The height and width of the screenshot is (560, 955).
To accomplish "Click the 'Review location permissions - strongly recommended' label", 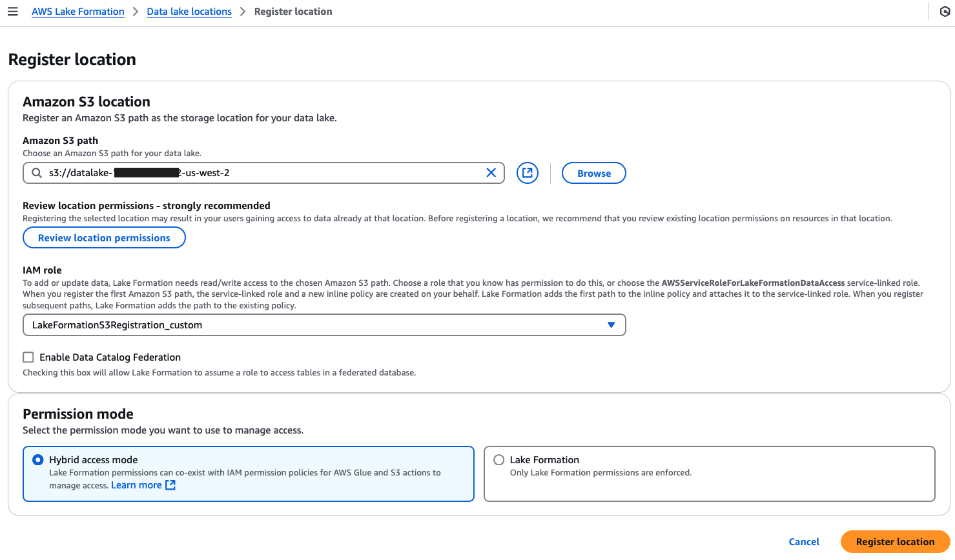I will pos(147,206).
